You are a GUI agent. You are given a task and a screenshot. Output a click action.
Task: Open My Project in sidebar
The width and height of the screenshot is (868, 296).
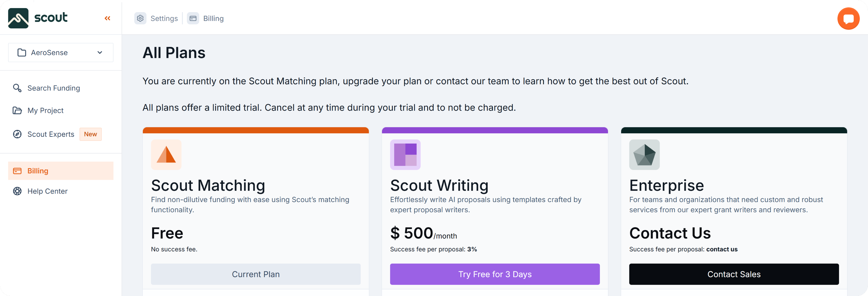click(45, 111)
